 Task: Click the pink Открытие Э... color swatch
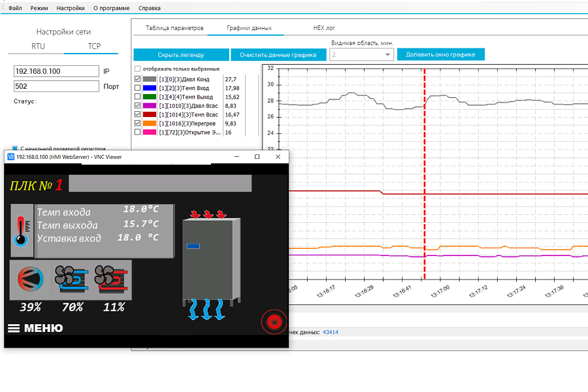149,132
